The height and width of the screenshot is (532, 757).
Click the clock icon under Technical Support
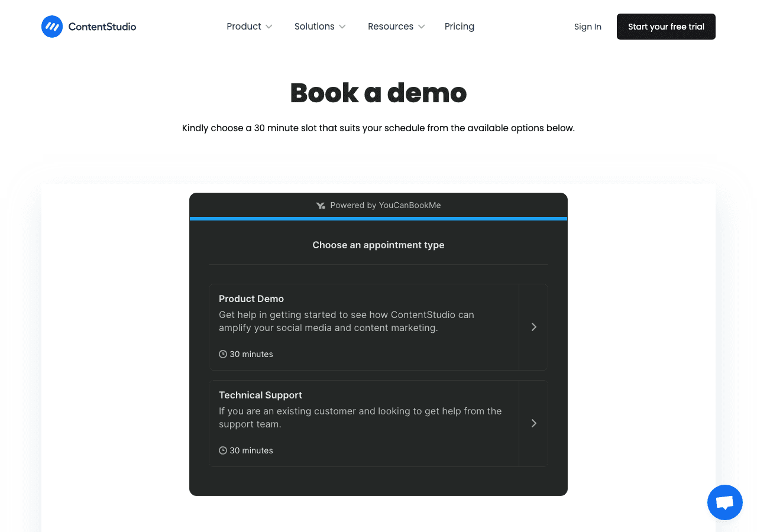tap(223, 450)
